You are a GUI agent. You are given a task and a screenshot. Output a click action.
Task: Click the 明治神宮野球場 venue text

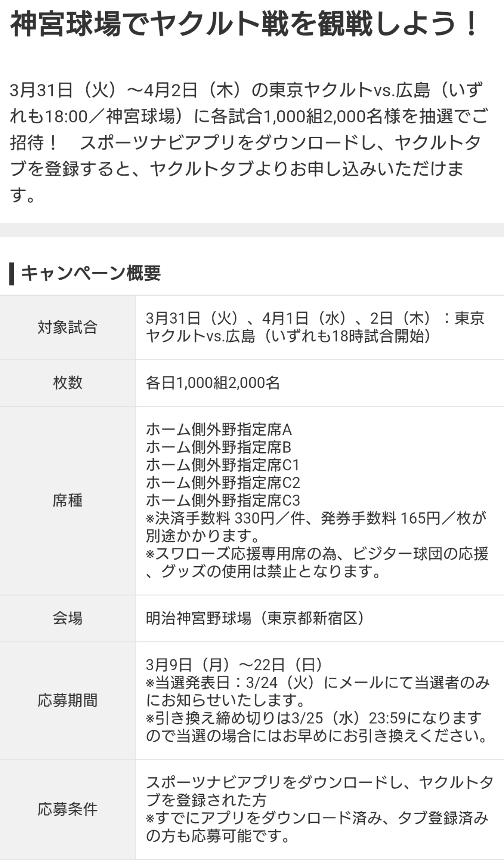[255, 618]
